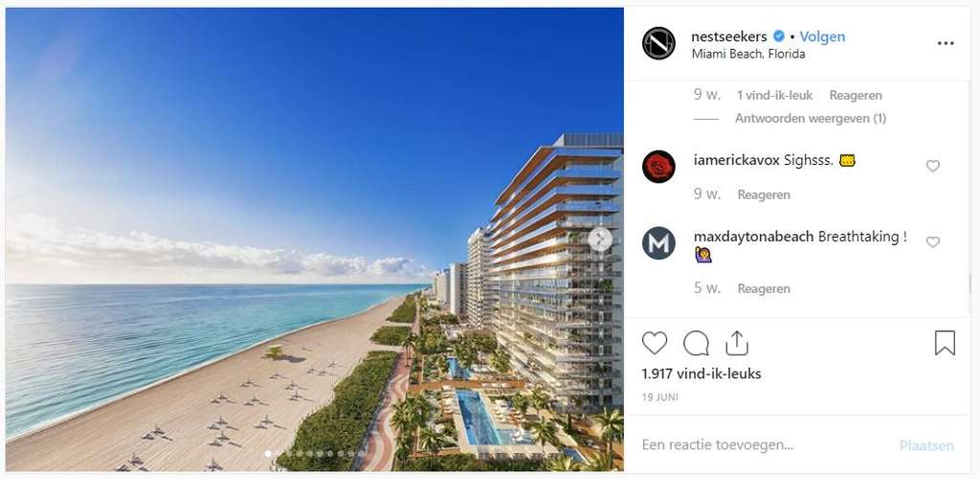Like the maxdaytonabeach comment
This screenshot has height=479, width=980.
(x=932, y=242)
